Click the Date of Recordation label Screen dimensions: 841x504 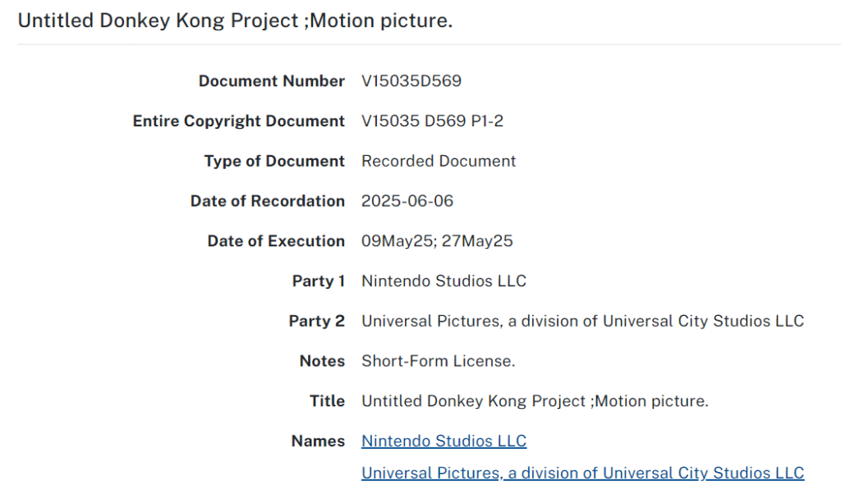[267, 201]
